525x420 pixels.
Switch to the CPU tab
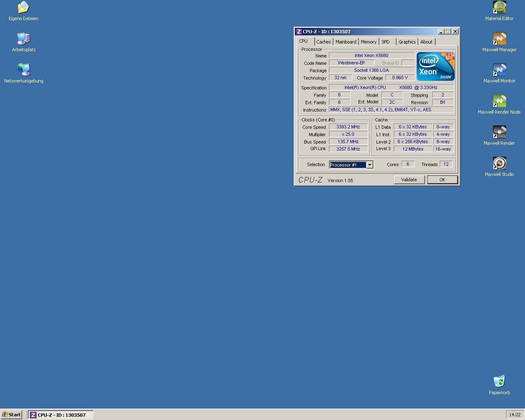click(x=305, y=41)
